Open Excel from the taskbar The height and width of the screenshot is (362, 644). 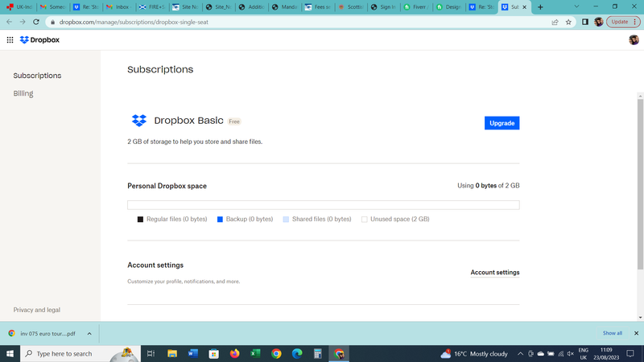255,353
